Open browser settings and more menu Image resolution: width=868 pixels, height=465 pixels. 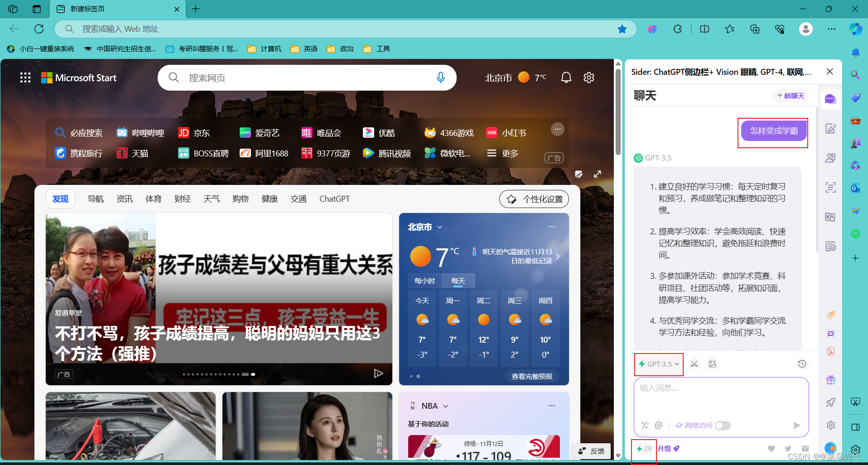pos(831,29)
